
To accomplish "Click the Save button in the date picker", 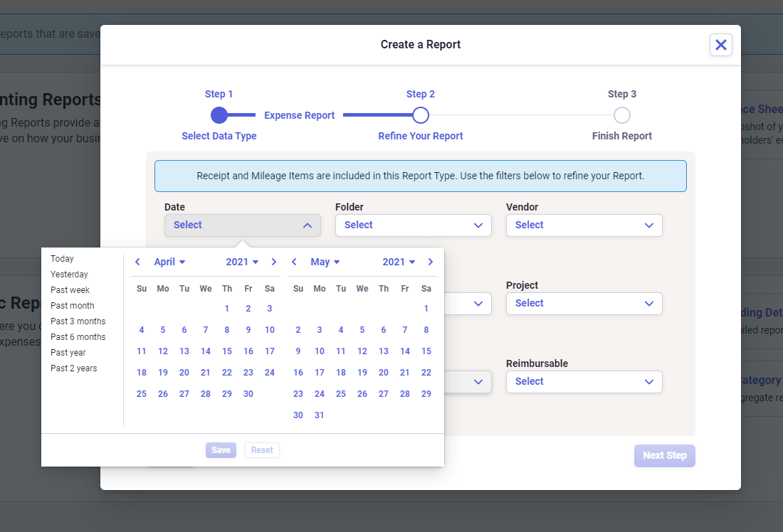I will click(x=221, y=449).
